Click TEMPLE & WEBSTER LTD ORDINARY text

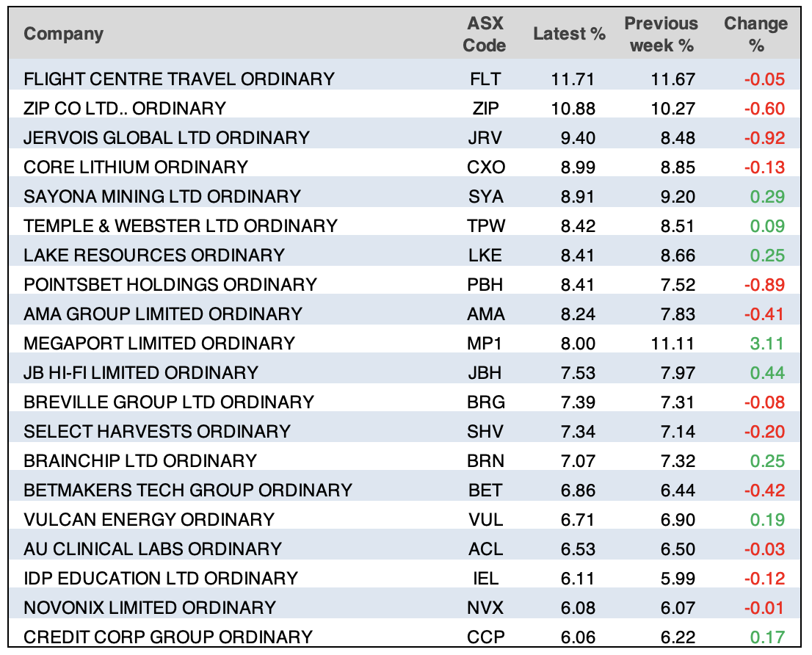(181, 225)
